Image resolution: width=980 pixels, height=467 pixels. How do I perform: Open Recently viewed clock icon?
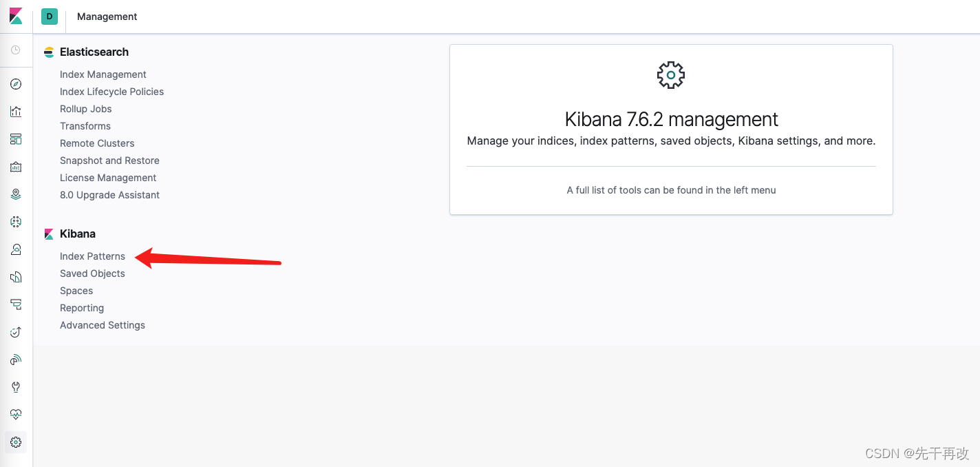(16, 50)
